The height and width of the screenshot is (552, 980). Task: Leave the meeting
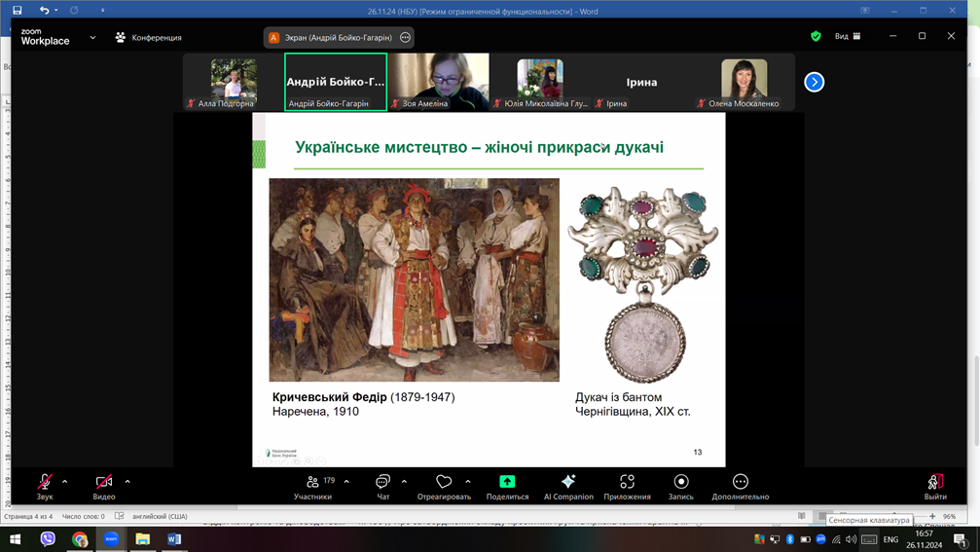[x=934, y=487]
